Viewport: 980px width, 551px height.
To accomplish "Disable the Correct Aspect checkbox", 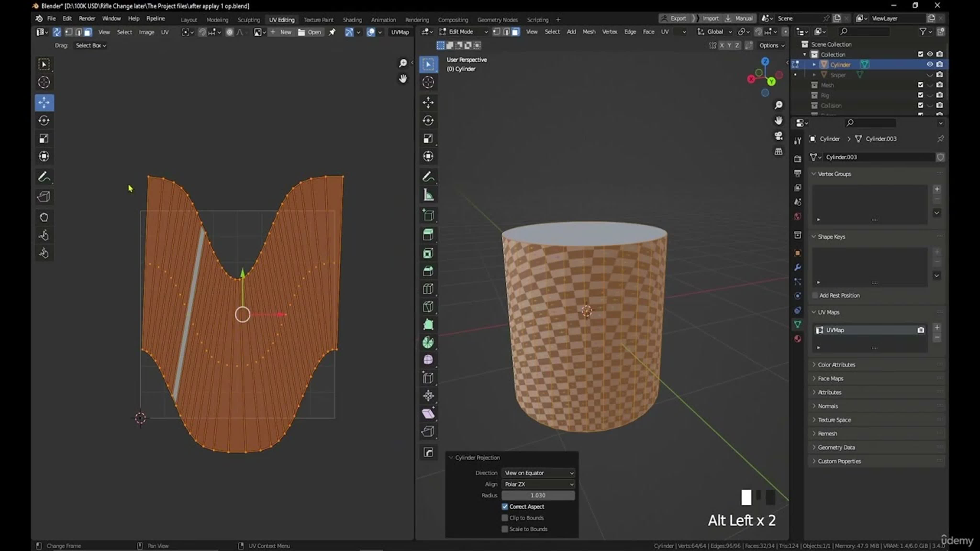I will [505, 507].
